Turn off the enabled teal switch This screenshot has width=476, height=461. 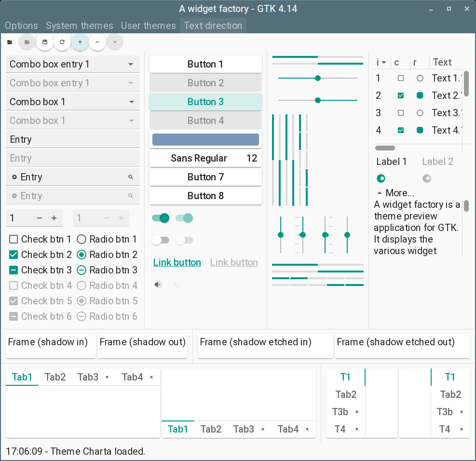(x=161, y=218)
